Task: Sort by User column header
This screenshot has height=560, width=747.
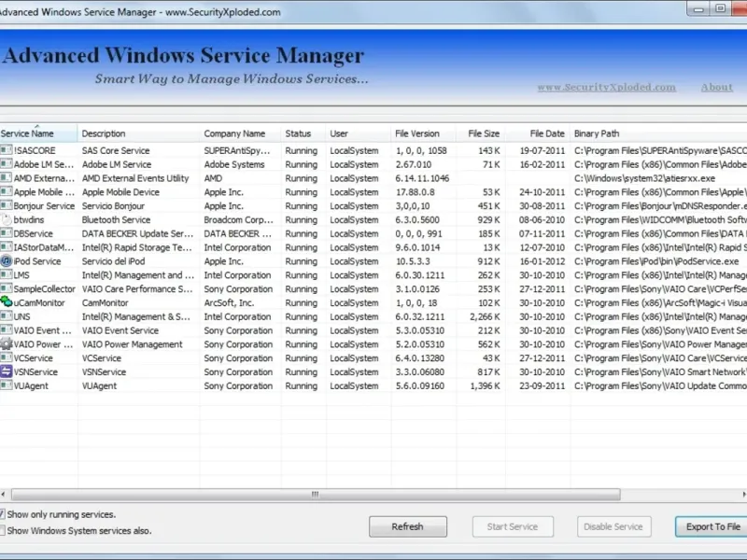Action: click(359, 133)
